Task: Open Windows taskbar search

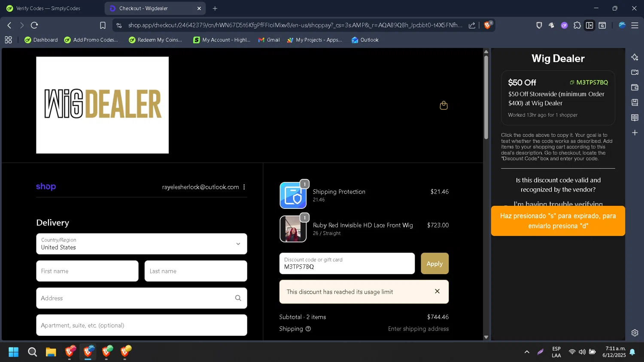Action: tap(32, 352)
